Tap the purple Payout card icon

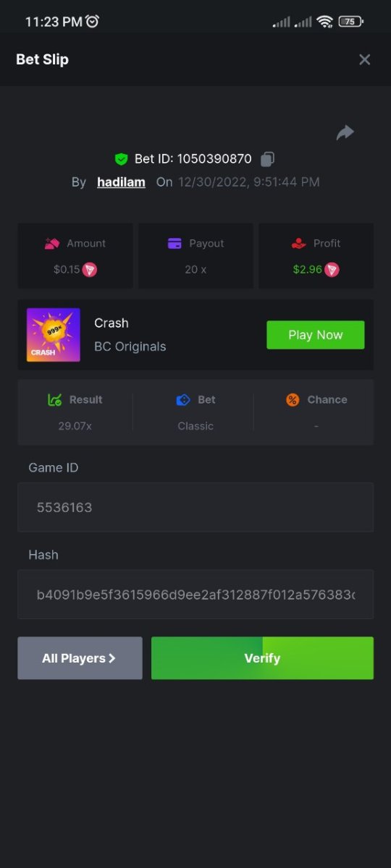pos(175,244)
